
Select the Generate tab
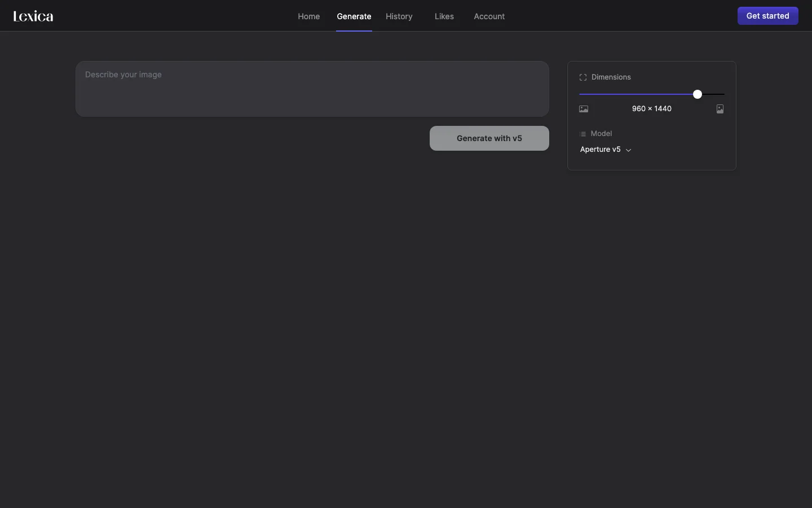(354, 16)
